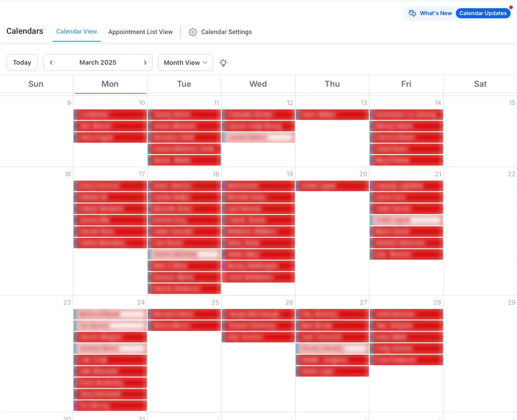This screenshot has height=420, width=517.
Task: Click the Calendar Updates badge
Action: tap(483, 13)
